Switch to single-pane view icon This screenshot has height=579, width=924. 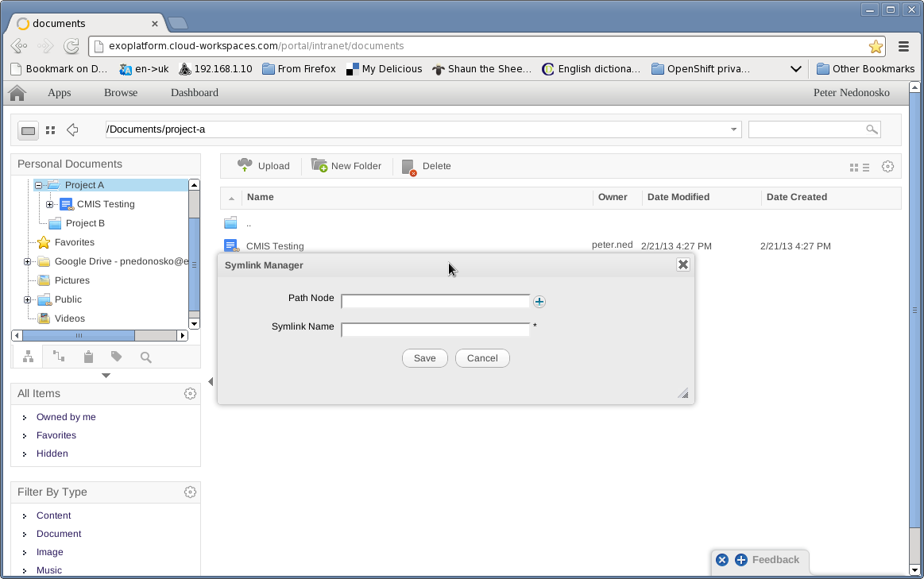pyautogui.click(x=28, y=130)
